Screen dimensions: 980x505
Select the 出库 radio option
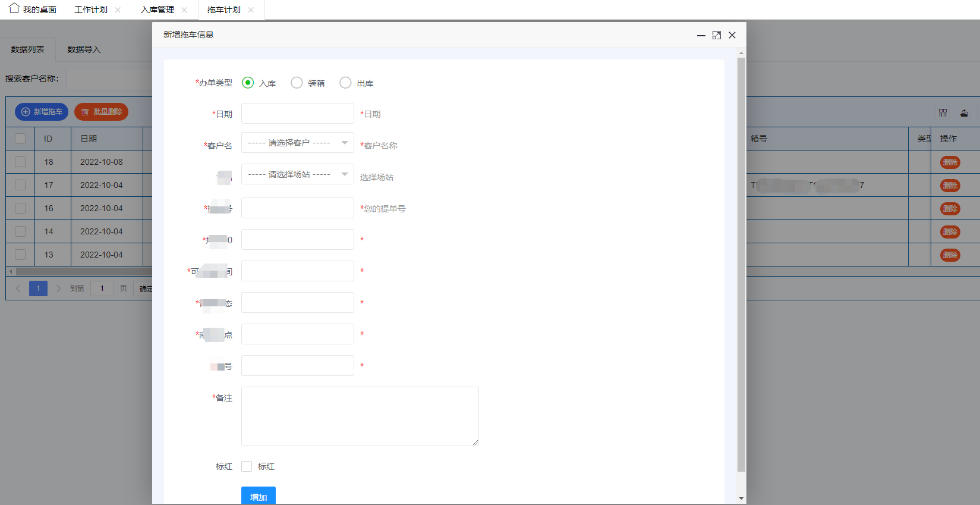(345, 83)
